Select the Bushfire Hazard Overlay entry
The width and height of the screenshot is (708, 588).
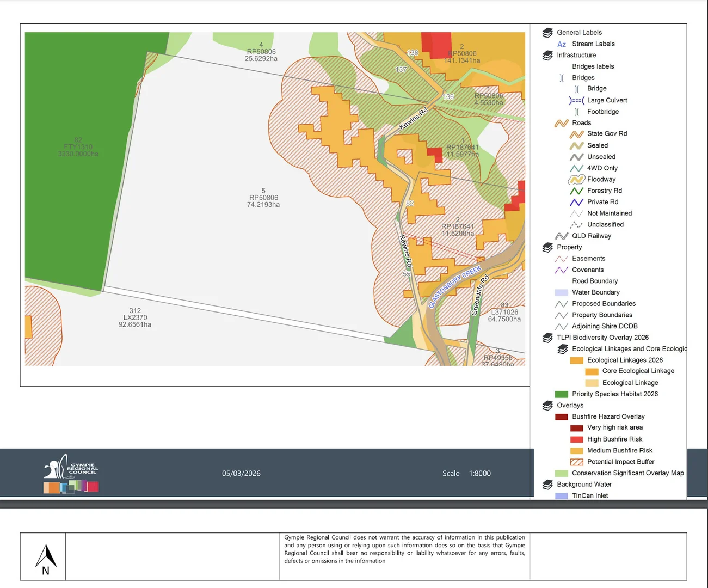[608, 417]
